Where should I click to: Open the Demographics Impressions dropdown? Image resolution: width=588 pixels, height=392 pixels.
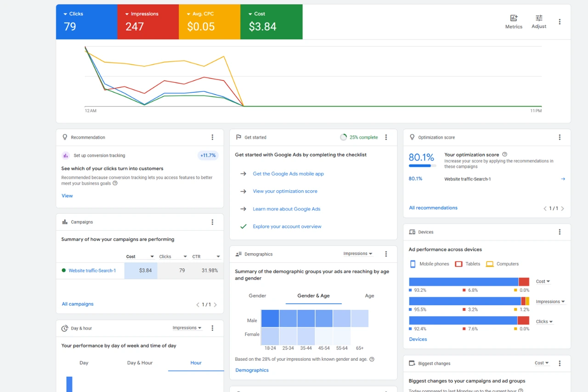[x=358, y=254]
